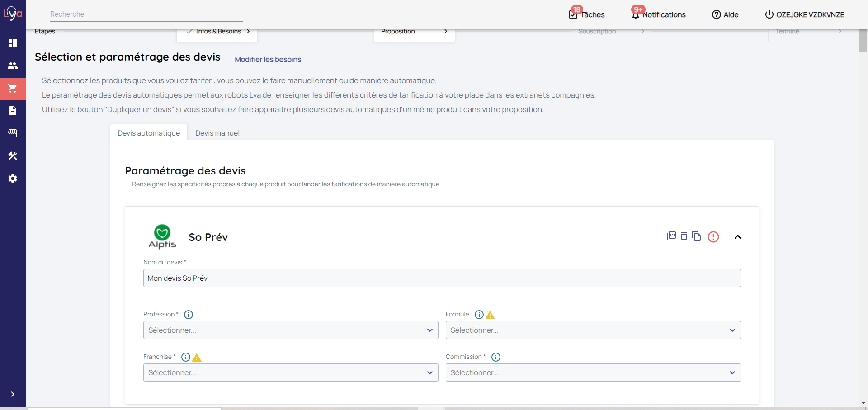Viewport: 868px width, 410px height.
Task: Delete the So Prév quote via trash icon
Action: coord(684,236)
